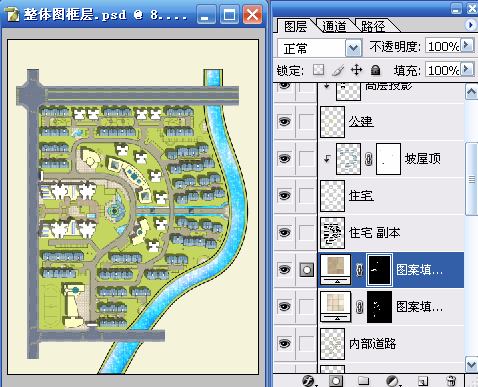Select the 坡屋顶 layer mask thumbnail
Screen dimensions: 478x387
click(388, 159)
